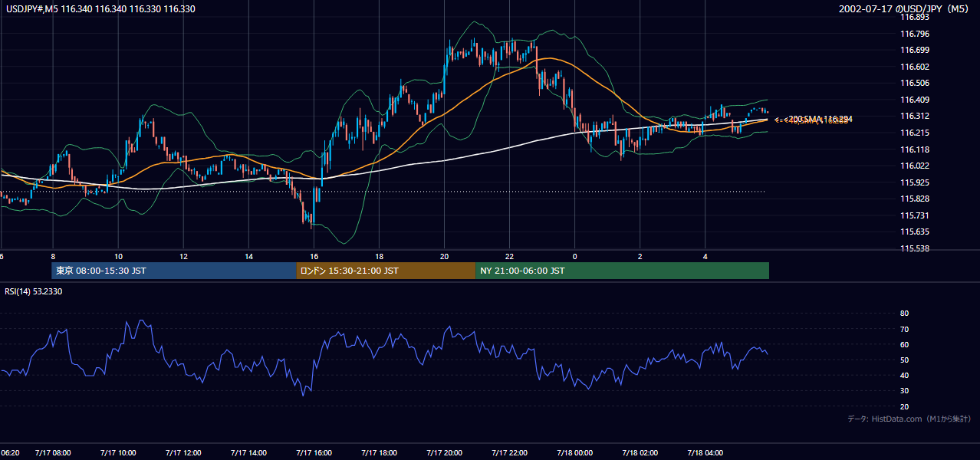
Task: Click price axis label 115.925
Action: tap(914, 182)
